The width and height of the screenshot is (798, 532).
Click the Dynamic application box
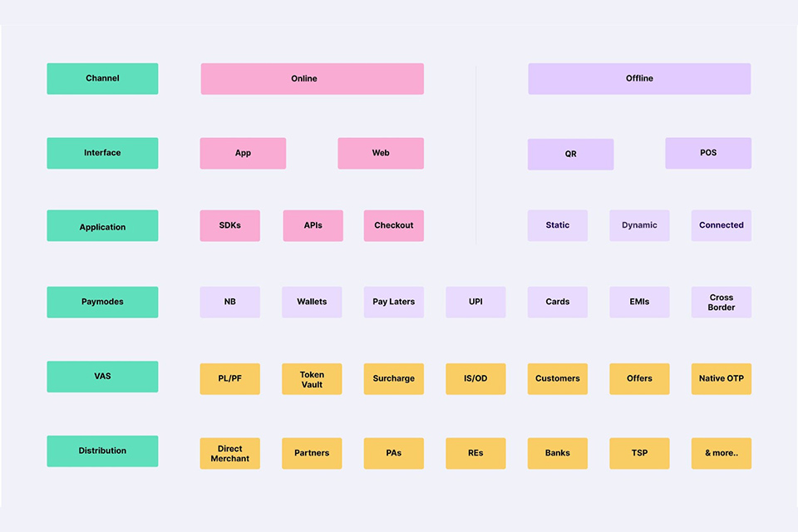639,225
